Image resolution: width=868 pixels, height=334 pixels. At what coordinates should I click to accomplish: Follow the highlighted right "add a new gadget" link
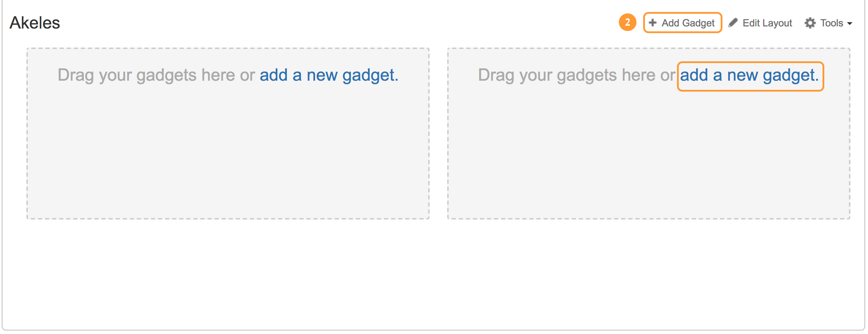click(749, 75)
